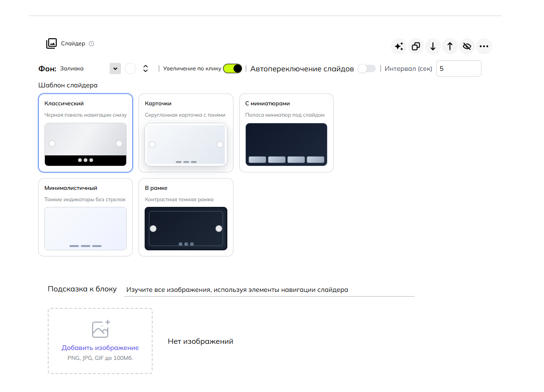The height and width of the screenshot is (392, 544).
Task: Click the add image icon in upload area
Action: (101, 329)
